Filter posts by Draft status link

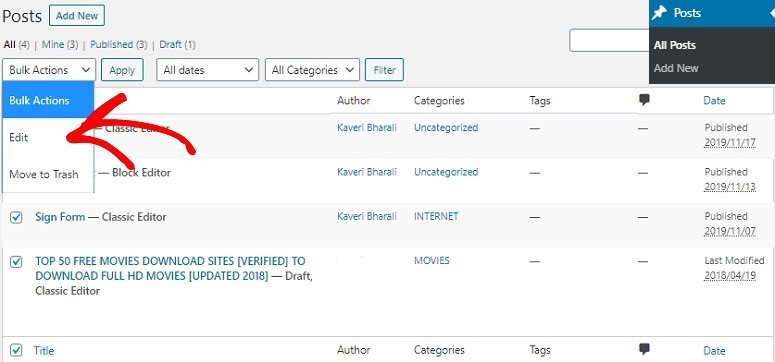[171, 45]
